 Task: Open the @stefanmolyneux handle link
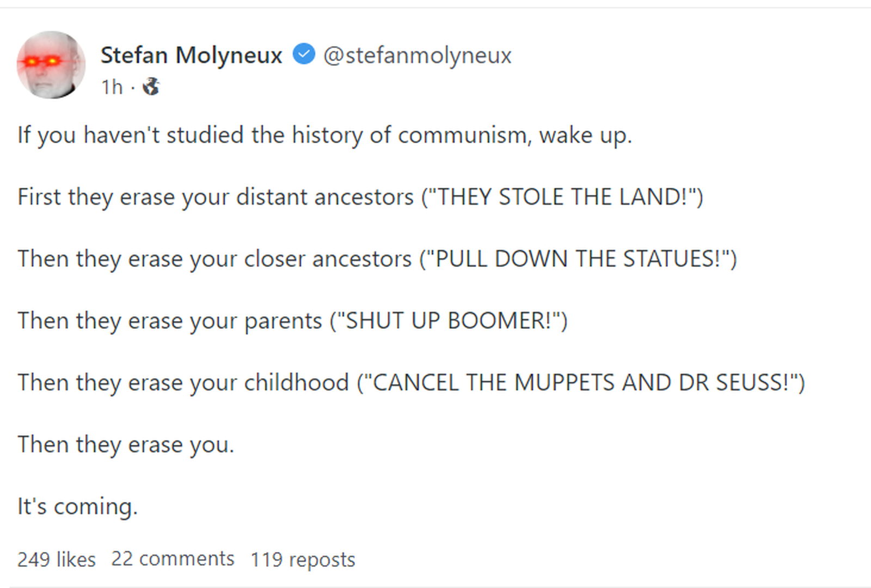coord(417,55)
